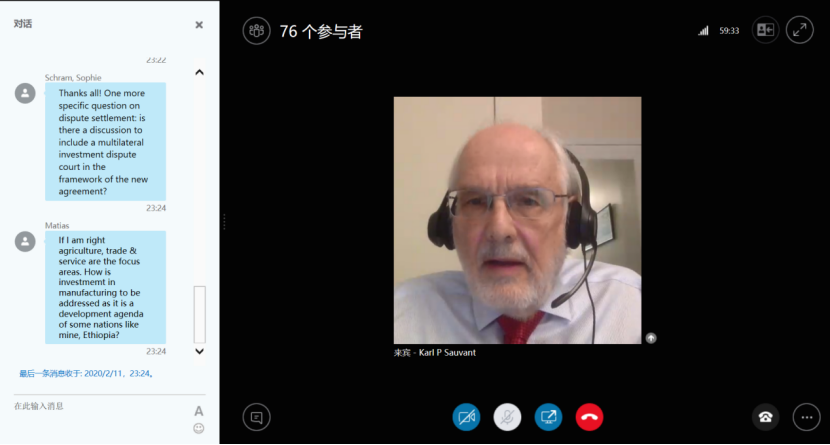Image resolution: width=830 pixels, height=445 pixels.
Task: Hang up with the red phone button
Action: coord(589,417)
